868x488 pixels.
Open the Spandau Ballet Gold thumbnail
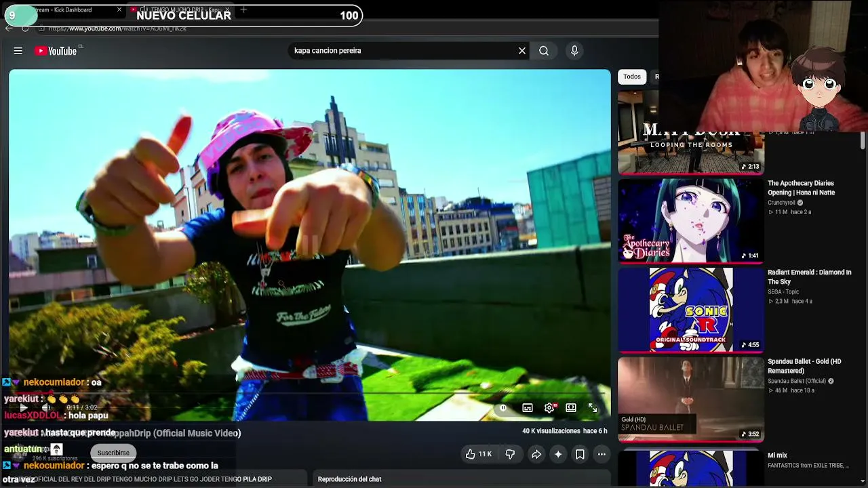click(x=691, y=399)
